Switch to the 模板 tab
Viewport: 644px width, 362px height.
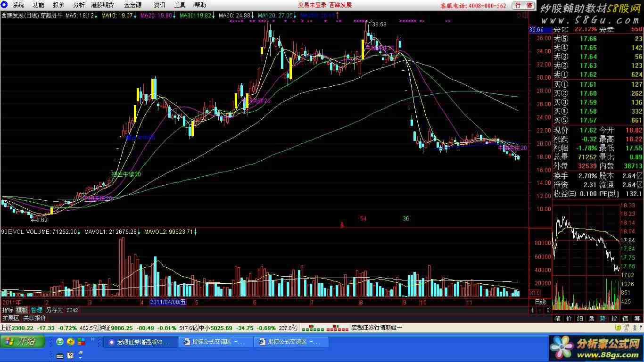(22, 310)
